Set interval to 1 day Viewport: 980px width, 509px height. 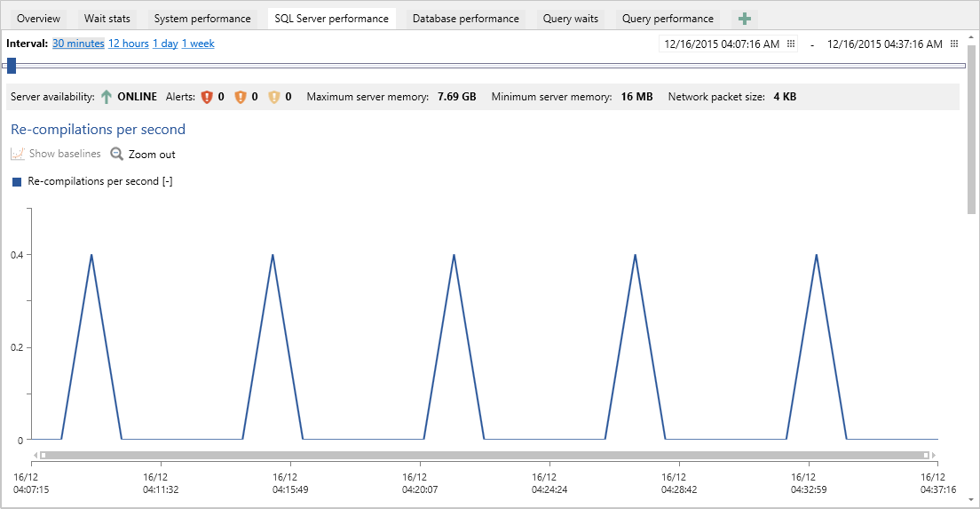click(x=165, y=44)
